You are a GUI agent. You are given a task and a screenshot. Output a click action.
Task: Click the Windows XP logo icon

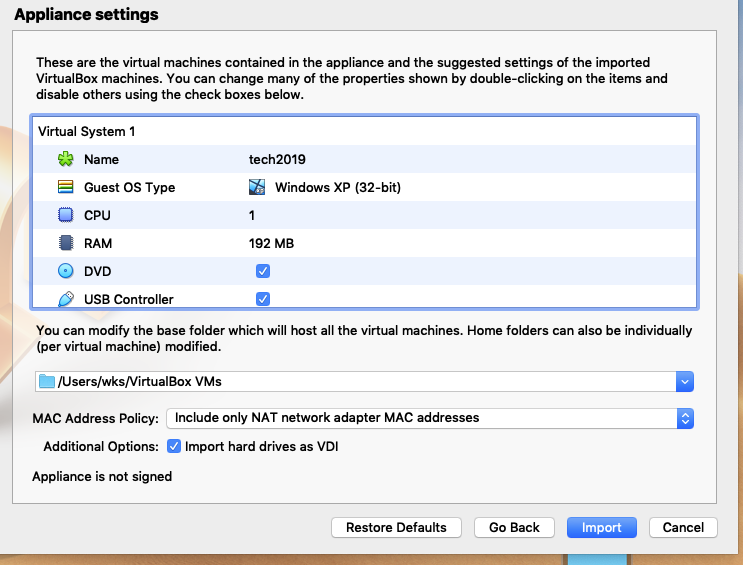(257, 187)
